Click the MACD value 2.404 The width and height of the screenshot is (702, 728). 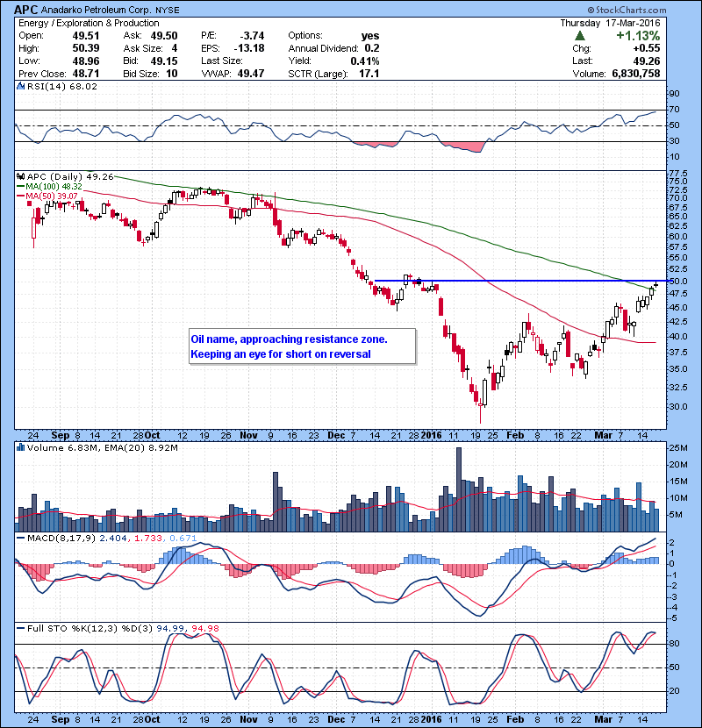(113, 539)
